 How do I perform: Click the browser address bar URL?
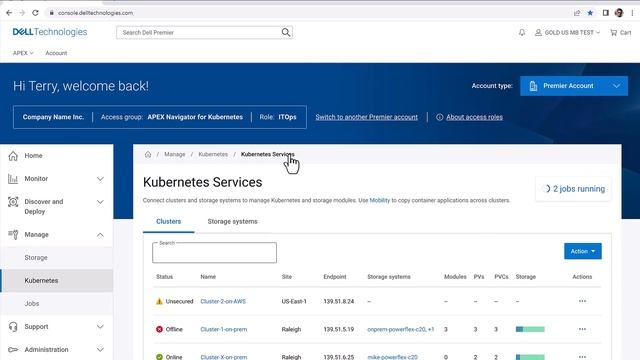[x=96, y=13]
